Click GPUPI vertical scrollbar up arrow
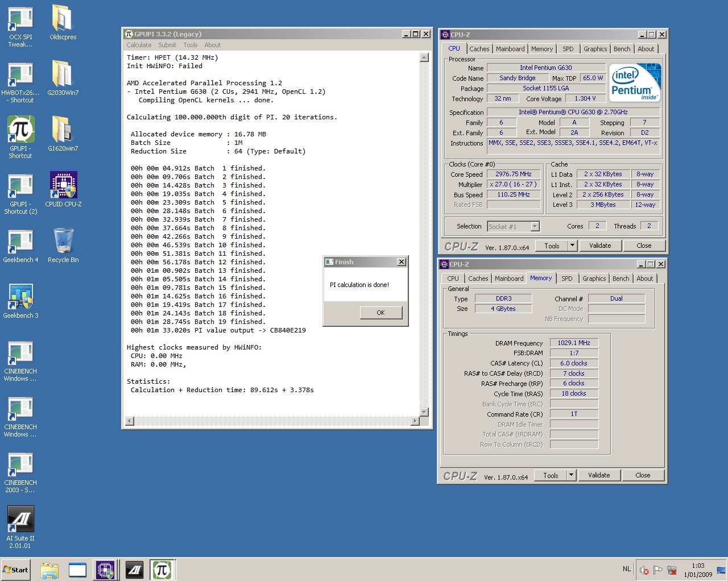 [x=424, y=57]
